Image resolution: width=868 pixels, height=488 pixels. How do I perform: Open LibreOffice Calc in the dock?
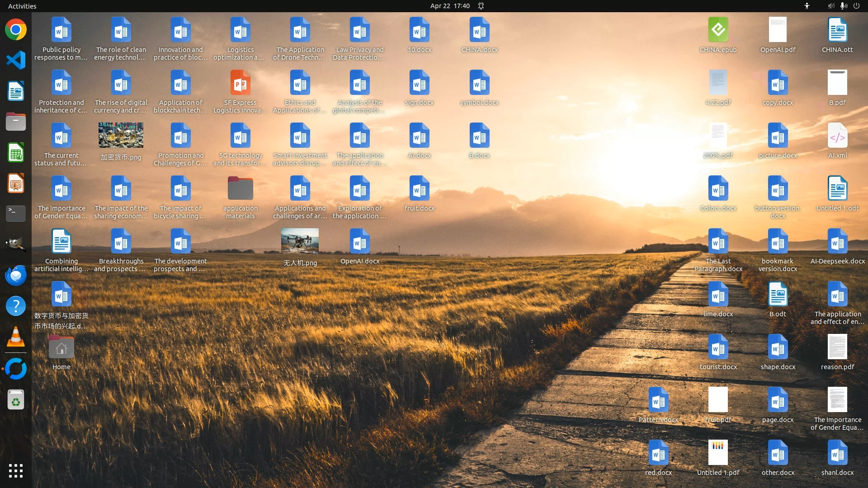pos(16,153)
